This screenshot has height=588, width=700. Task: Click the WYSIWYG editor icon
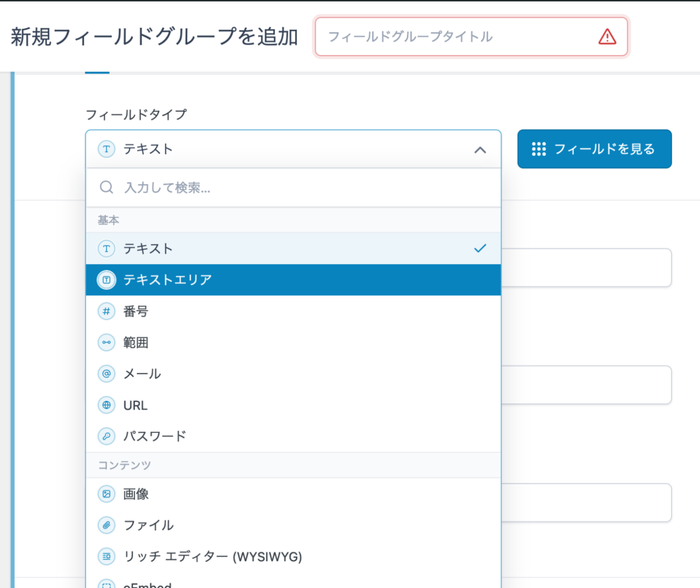coord(106,556)
